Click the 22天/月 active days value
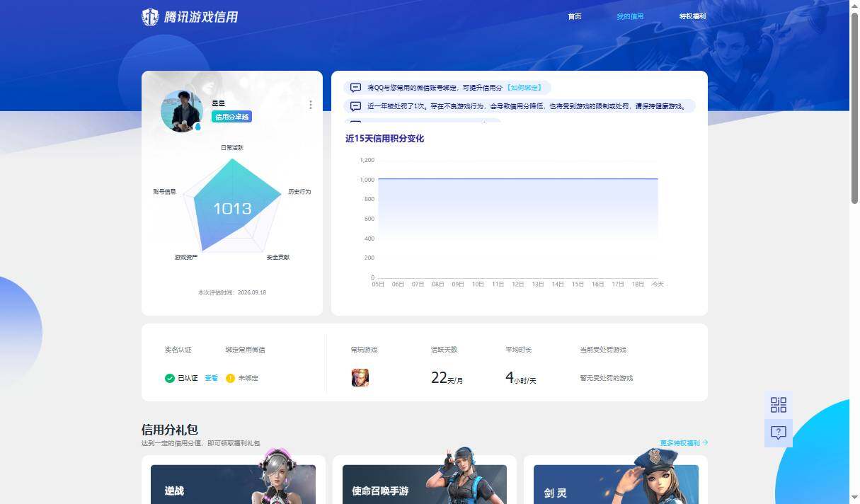 point(447,378)
